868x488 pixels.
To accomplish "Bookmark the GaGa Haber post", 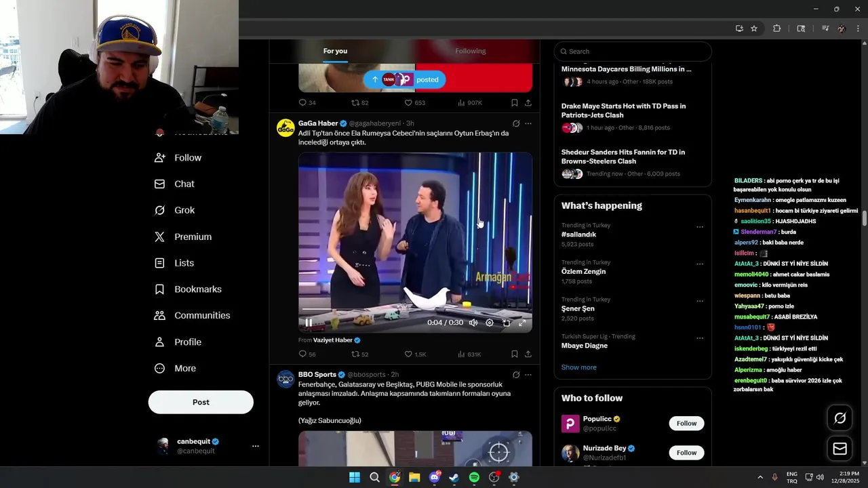I will pyautogui.click(x=515, y=354).
